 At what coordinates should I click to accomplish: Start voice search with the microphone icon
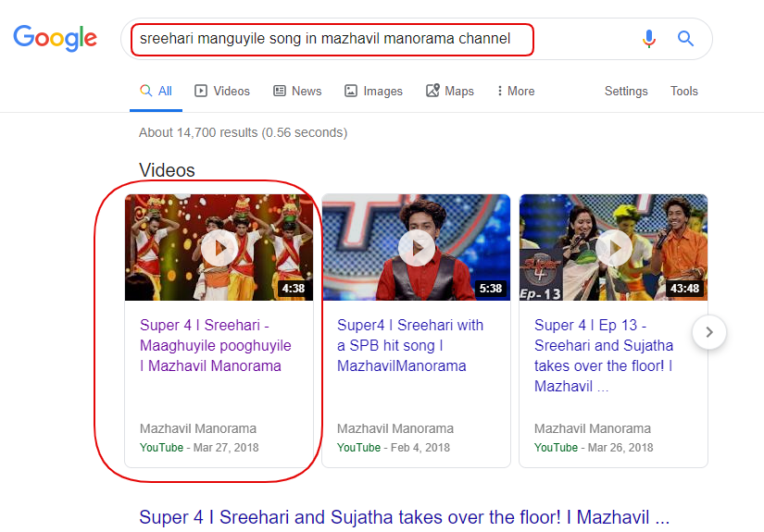point(648,38)
